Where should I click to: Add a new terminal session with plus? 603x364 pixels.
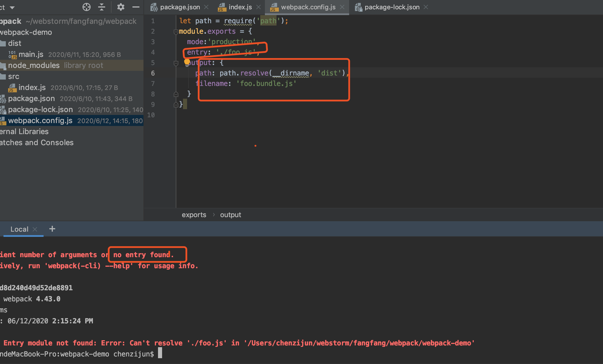point(52,229)
